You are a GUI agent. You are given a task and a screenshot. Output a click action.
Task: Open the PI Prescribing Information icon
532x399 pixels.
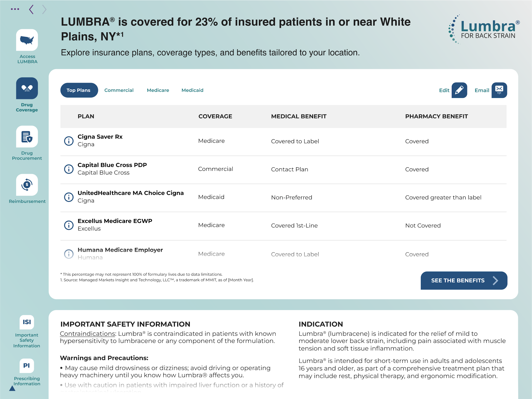(x=27, y=366)
